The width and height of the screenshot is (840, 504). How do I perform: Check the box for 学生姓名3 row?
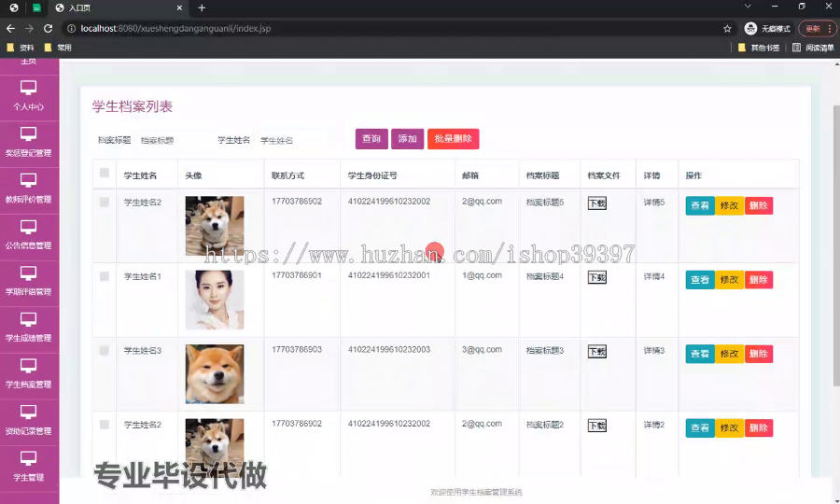105,350
